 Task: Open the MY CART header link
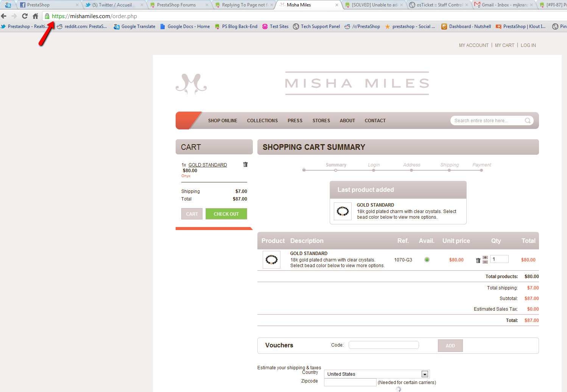[x=505, y=45]
